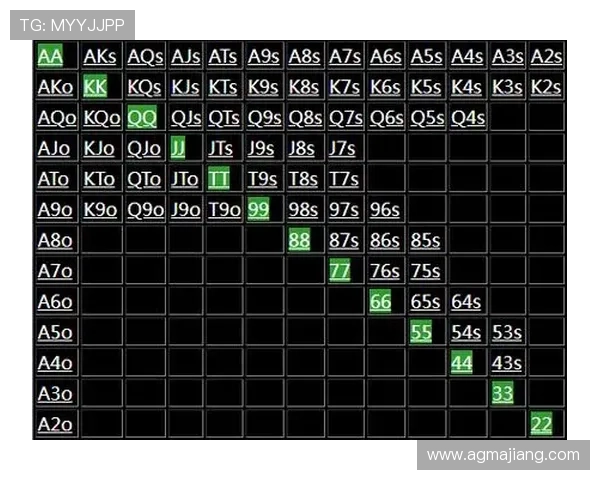Image resolution: width=600 pixels, height=480 pixels.
Task: Select the Q4s hand cell
Action: [x=467, y=118]
